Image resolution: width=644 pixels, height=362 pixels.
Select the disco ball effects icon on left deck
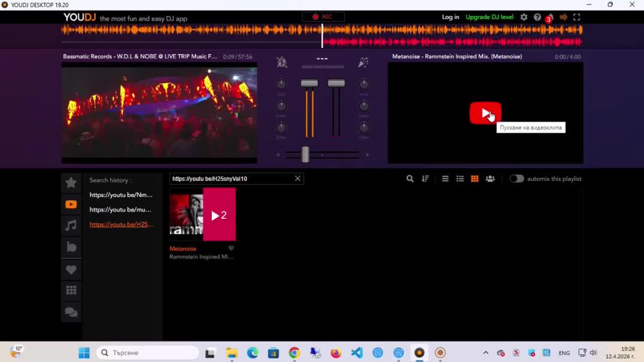pos(281,62)
